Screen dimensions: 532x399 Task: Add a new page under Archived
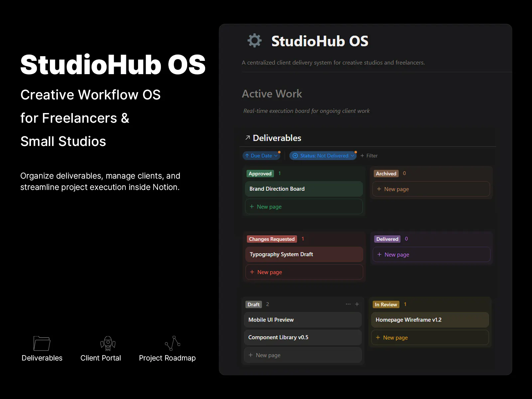pyautogui.click(x=431, y=189)
